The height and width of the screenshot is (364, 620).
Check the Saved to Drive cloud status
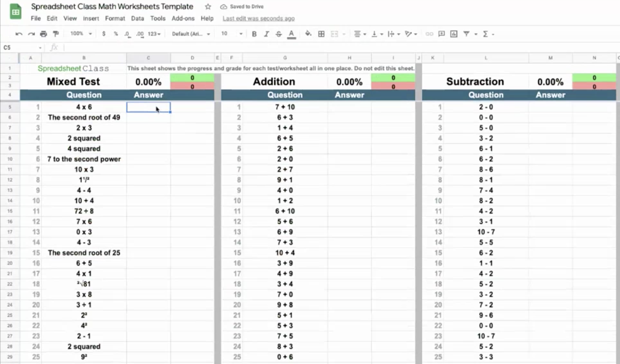point(242,7)
